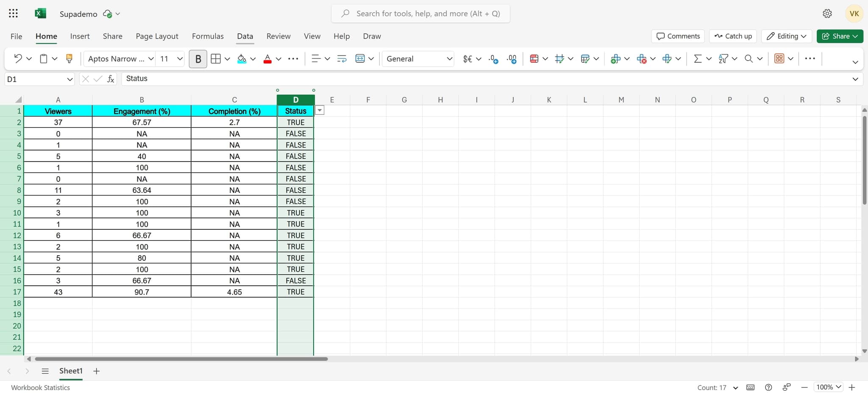This screenshot has height=393, width=868.
Task: Delete cells using the red delete icon
Action: (x=642, y=59)
